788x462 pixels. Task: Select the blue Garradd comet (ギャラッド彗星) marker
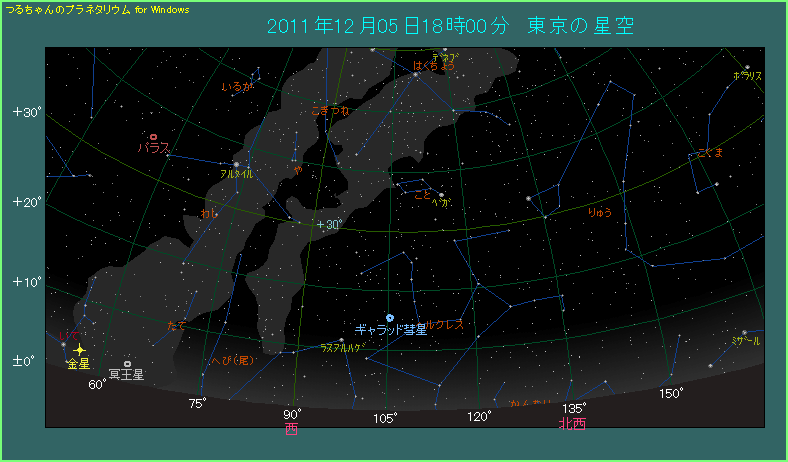(389, 317)
